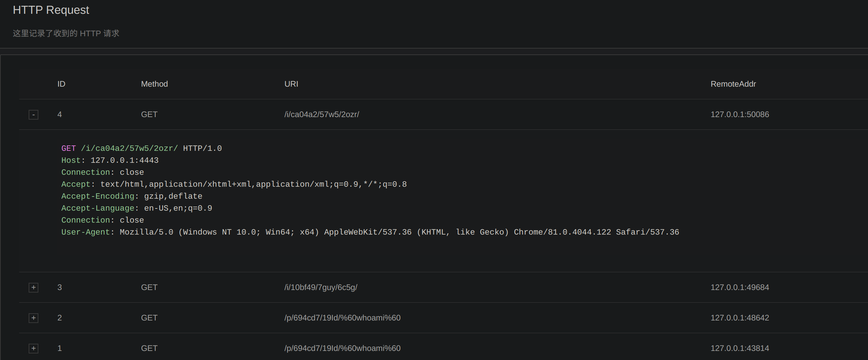This screenshot has height=360, width=868.
Task: Click remote address 127.0.0.1:50086
Action: click(740, 114)
